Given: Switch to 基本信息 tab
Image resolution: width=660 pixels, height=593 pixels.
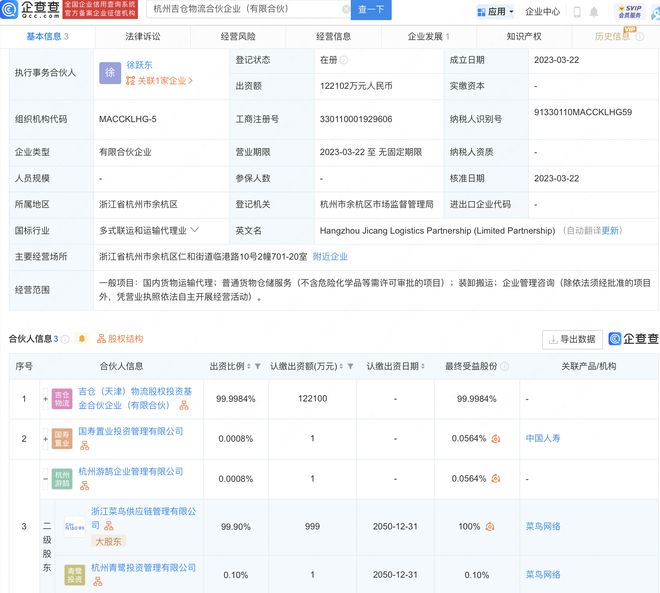Looking at the screenshot, I should (x=47, y=37).
